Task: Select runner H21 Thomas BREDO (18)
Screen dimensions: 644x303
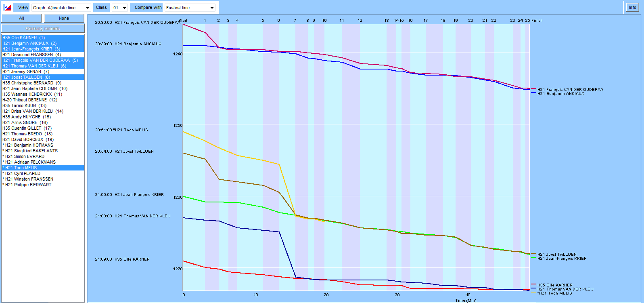Action: (x=43, y=134)
